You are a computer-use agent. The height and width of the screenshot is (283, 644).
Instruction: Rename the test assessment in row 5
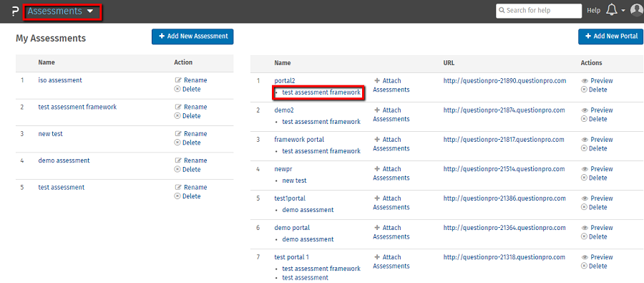coord(191,187)
